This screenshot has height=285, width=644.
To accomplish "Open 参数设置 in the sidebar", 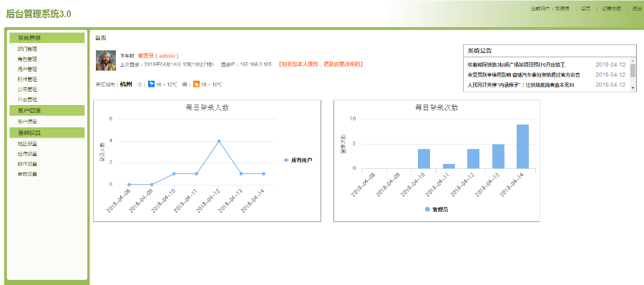I will pos(27,174).
